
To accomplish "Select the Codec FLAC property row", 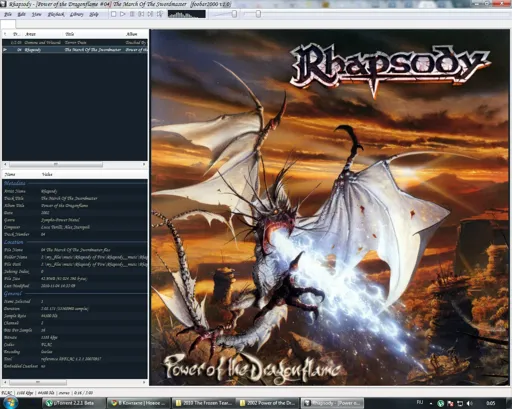I will [x=75, y=344].
